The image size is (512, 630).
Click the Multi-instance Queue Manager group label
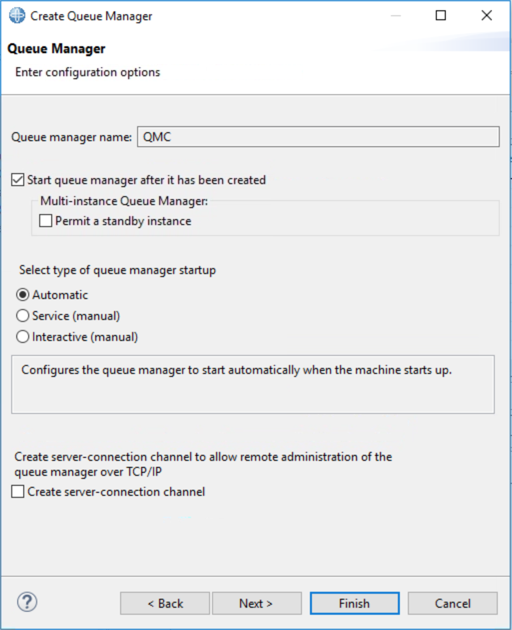point(124,200)
